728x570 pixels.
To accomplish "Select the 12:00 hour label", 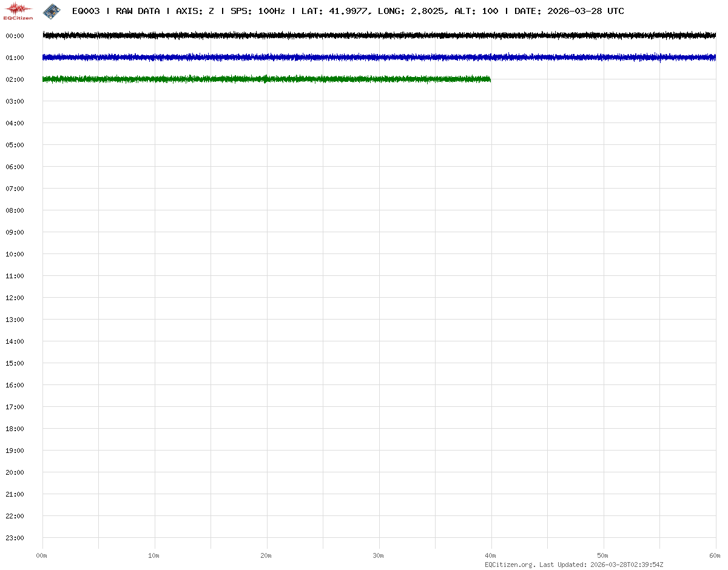I will pos(15,298).
